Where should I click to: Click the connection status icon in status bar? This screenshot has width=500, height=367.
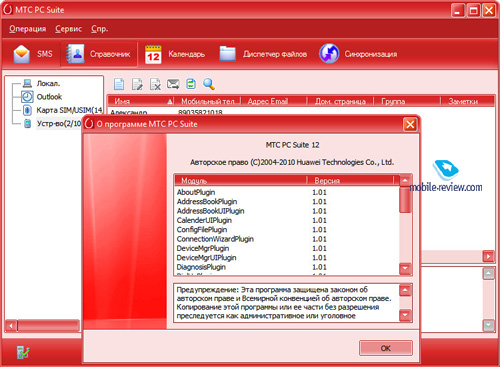tap(23, 353)
